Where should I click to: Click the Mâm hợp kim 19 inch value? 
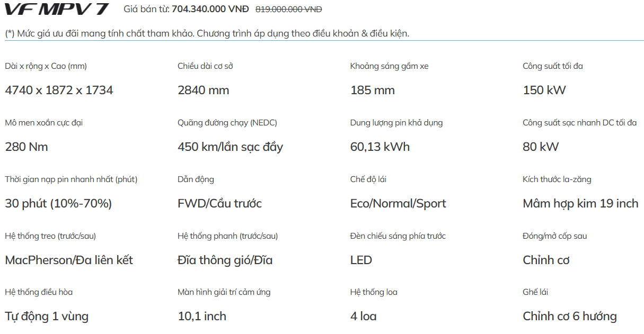coord(580,203)
